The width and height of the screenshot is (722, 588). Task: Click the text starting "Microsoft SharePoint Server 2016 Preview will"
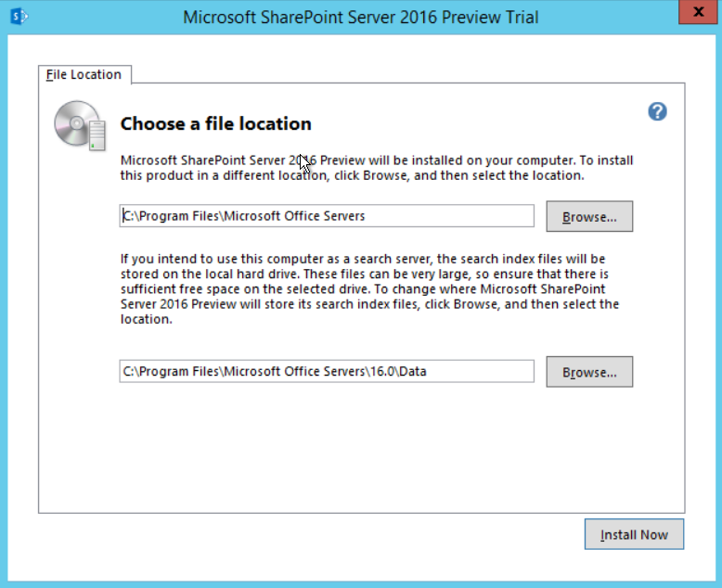click(x=377, y=168)
